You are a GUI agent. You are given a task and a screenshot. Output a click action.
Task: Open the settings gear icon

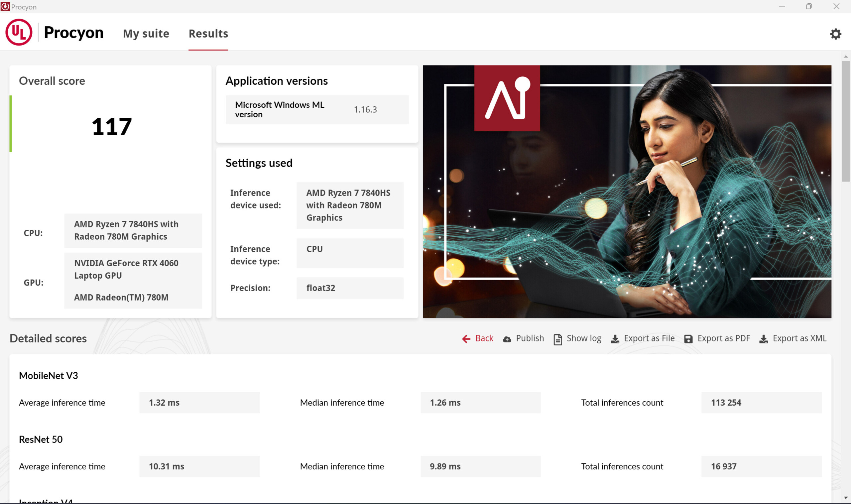coord(835,34)
